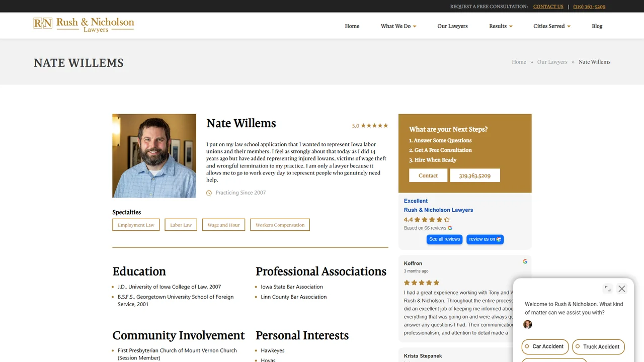The height and width of the screenshot is (362, 644).
Task: Open the Our Lawyers nav page
Action: coord(452,26)
